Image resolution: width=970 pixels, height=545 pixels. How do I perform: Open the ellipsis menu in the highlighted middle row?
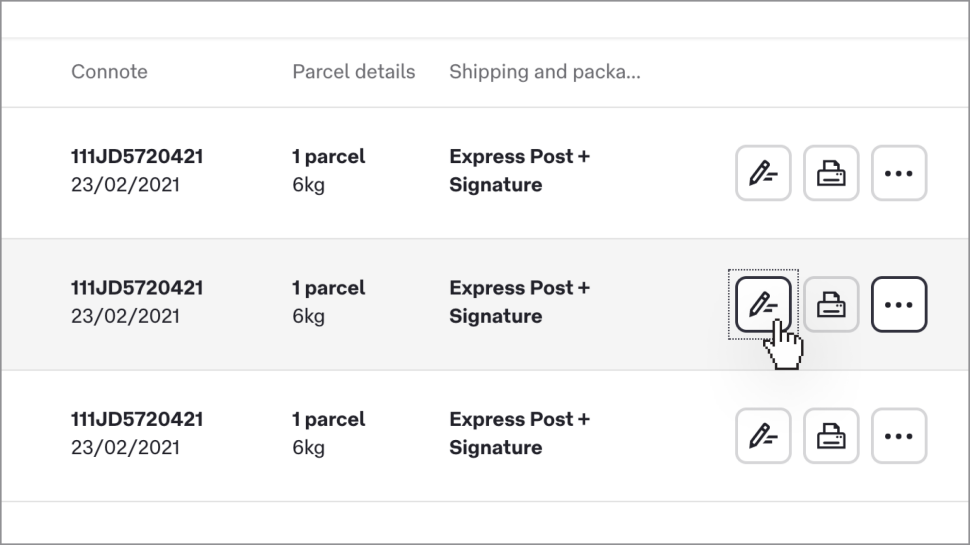pos(899,304)
